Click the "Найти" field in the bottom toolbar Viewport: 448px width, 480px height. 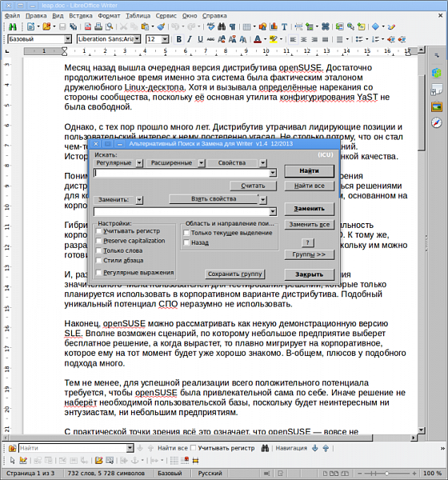tap(73, 448)
